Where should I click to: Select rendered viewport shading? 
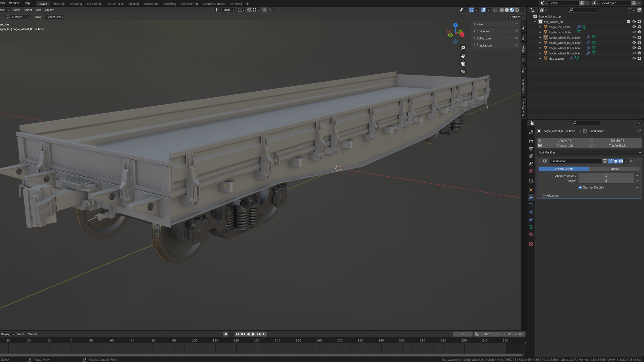[517, 10]
